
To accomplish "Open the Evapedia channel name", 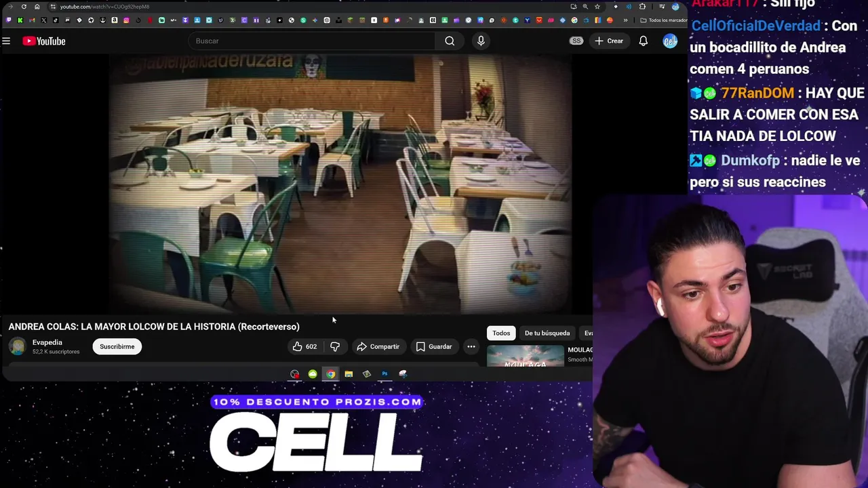I will pyautogui.click(x=47, y=342).
